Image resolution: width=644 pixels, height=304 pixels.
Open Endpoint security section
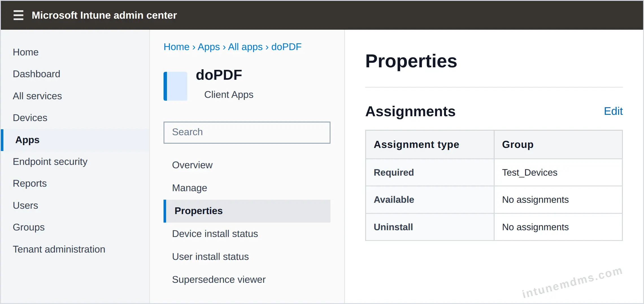50,162
